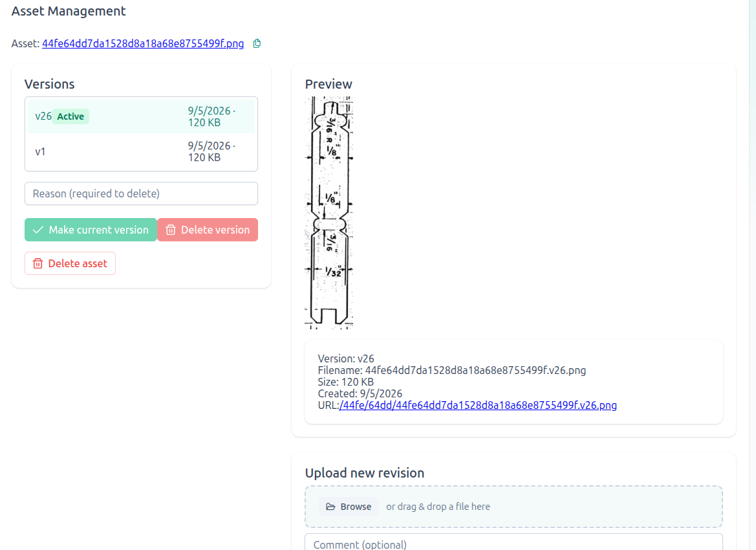Follow the v26 file URL link

[x=478, y=405]
